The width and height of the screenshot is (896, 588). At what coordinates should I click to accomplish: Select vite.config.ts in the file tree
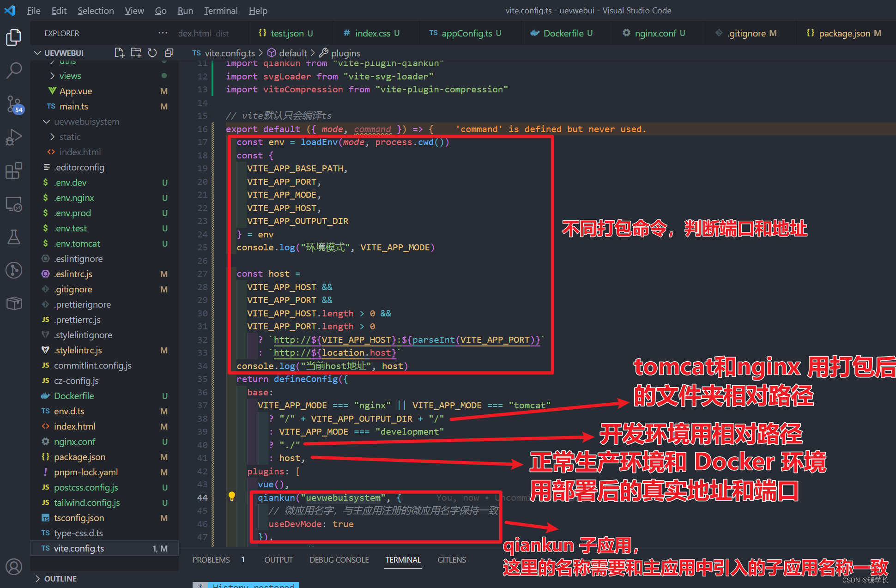click(x=104, y=548)
